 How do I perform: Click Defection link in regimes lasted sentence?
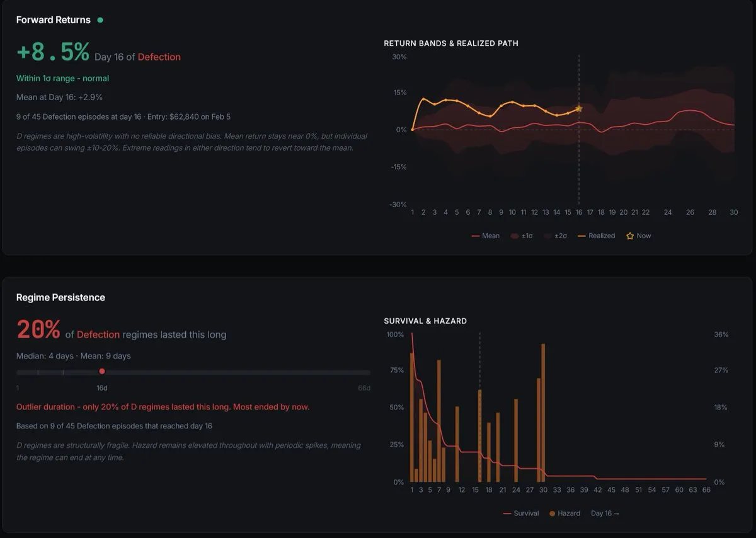tap(98, 335)
